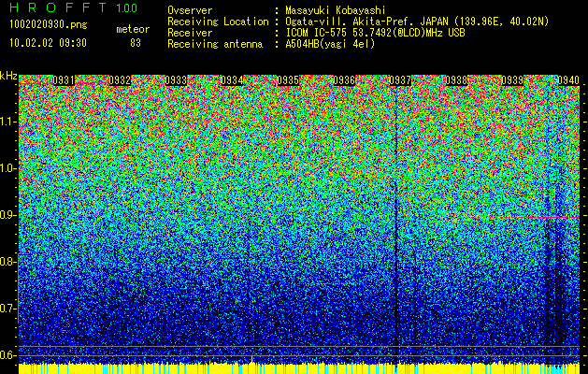Click the 0936 time marker
588x374 pixels.
[x=344, y=80]
